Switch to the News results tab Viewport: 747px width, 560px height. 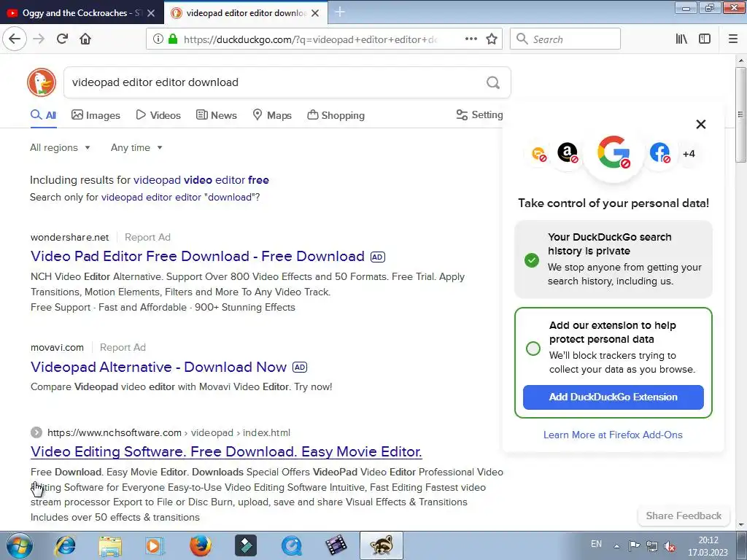pos(217,115)
